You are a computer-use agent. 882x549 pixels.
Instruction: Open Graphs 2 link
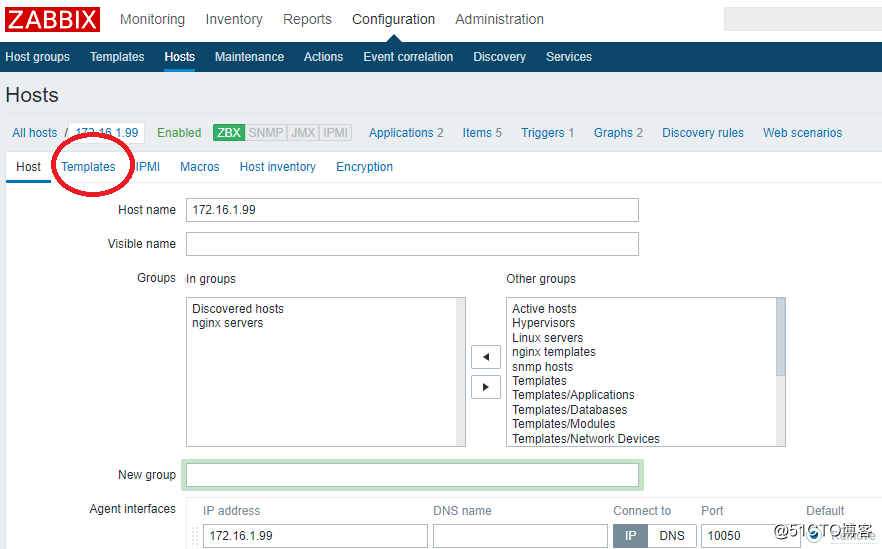[x=618, y=133]
